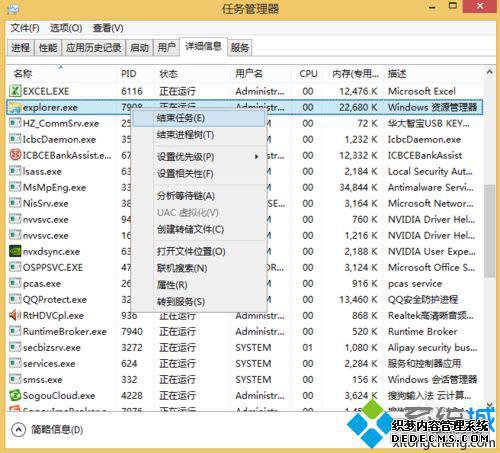Viewport: 500px width, 453px height.
Task: Click the RtHDVCpl.exe speaker icon
Action: click(15, 315)
